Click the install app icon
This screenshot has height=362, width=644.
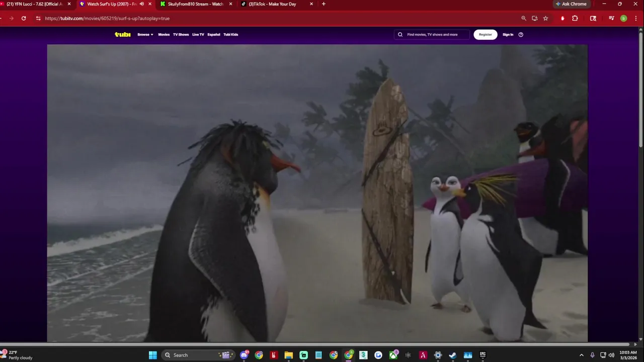[535, 18]
